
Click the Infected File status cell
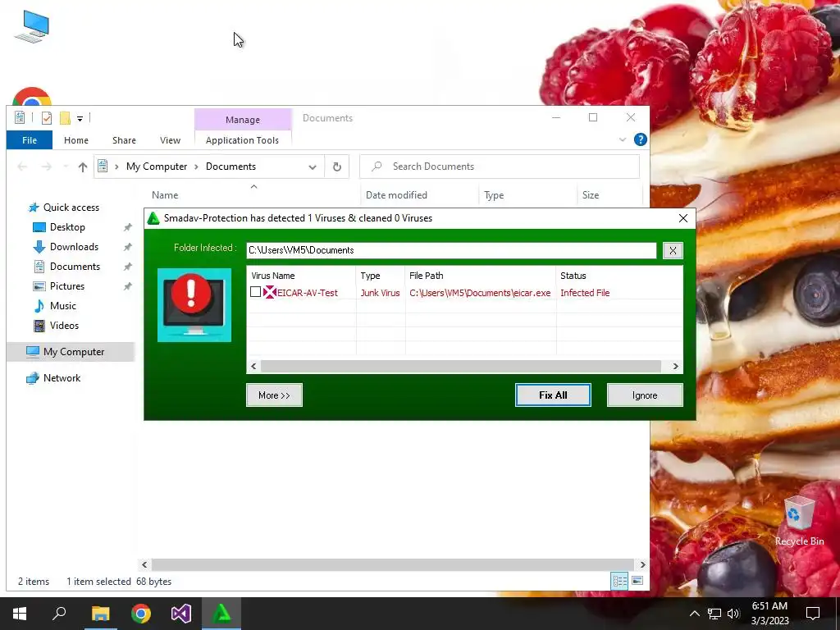[x=585, y=293]
